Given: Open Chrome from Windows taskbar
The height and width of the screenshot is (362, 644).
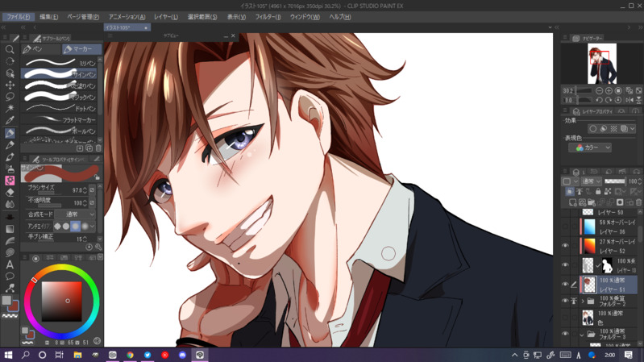Looking at the screenshot, I should 131,355.
